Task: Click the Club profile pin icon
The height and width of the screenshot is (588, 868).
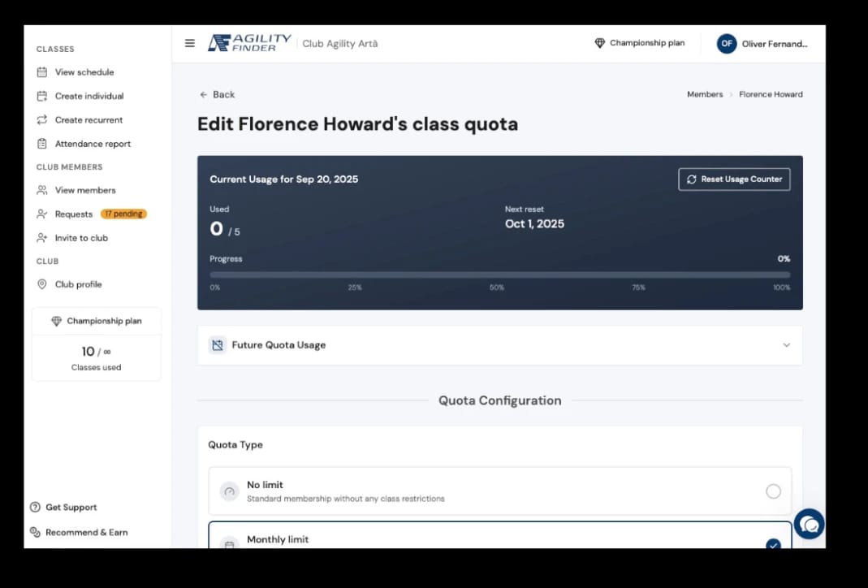Action: (x=42, y=284)
